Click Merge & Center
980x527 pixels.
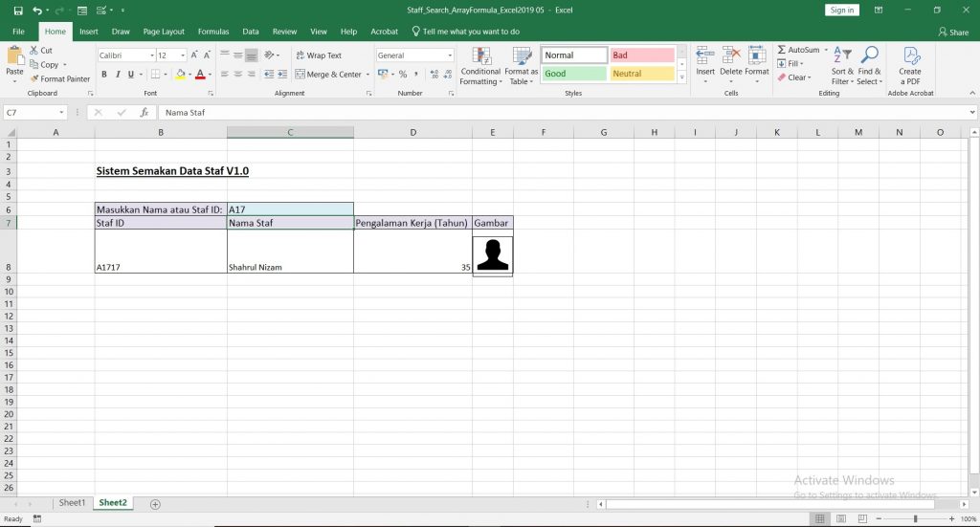(328, 75)
